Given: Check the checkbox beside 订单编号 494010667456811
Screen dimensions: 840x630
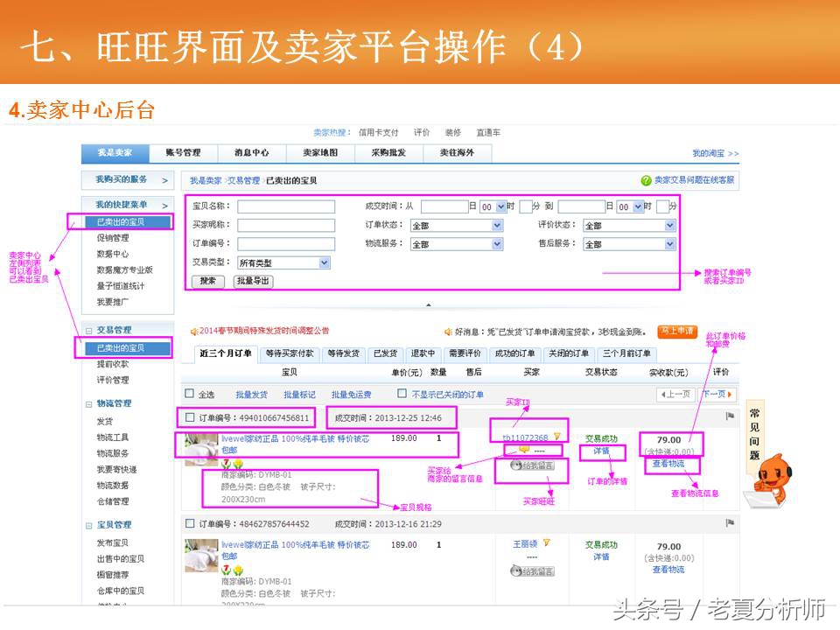Looking at the screenshot, I should point(188,416).
